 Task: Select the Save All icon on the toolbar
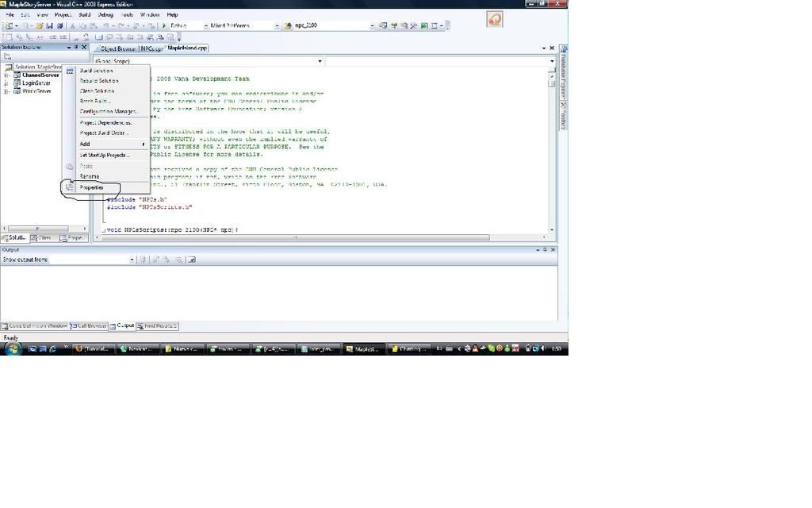pyautogui.click(x=59, y=25)
